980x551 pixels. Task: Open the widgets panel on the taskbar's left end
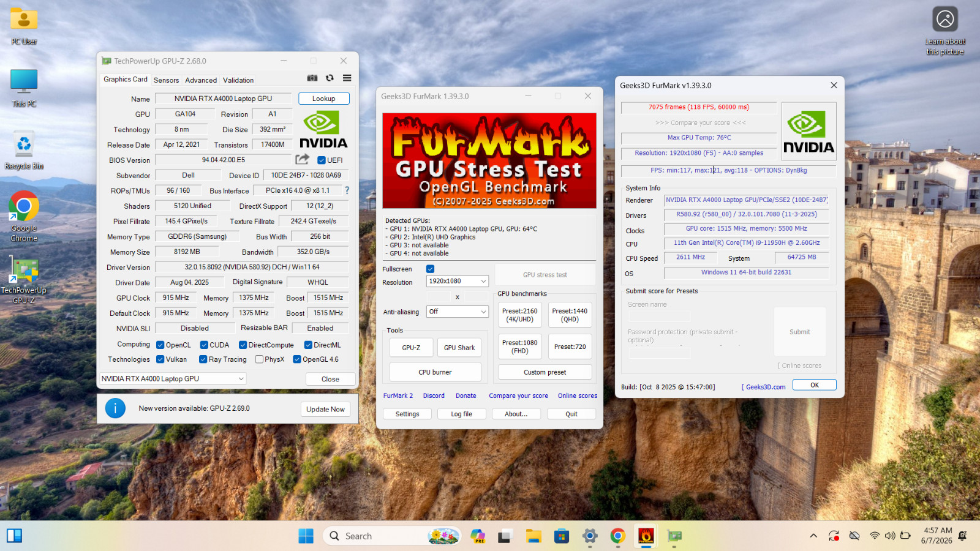15,536
